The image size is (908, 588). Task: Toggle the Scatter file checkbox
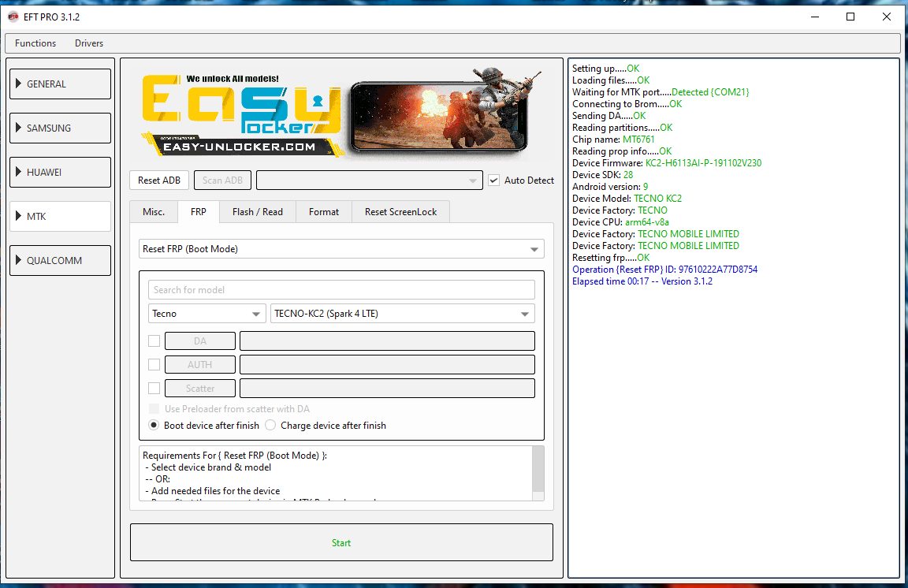point(154,388)
